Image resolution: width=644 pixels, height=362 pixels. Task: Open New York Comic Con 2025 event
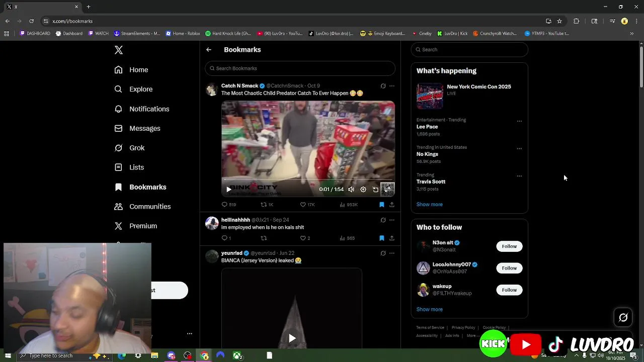469,96
